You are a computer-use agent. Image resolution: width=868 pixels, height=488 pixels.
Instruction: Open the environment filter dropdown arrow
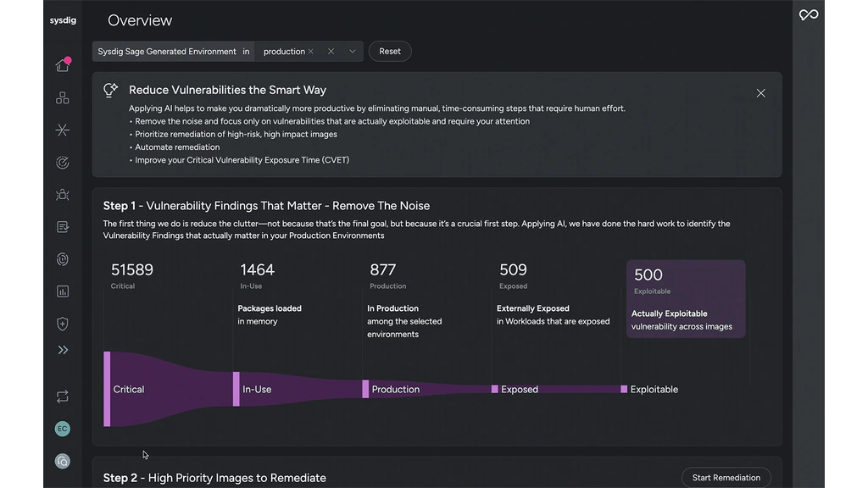point(352,52)
